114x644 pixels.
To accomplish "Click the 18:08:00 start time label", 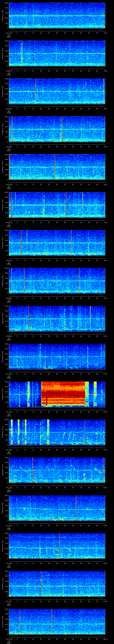I will pyautogui.click(x=9, y=298).
